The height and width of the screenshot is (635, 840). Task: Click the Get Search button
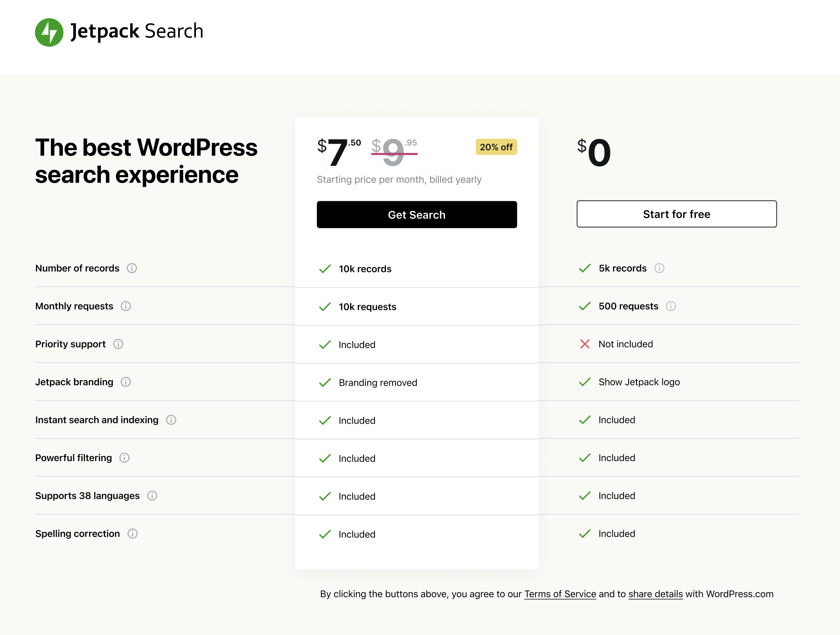(417, 214)
